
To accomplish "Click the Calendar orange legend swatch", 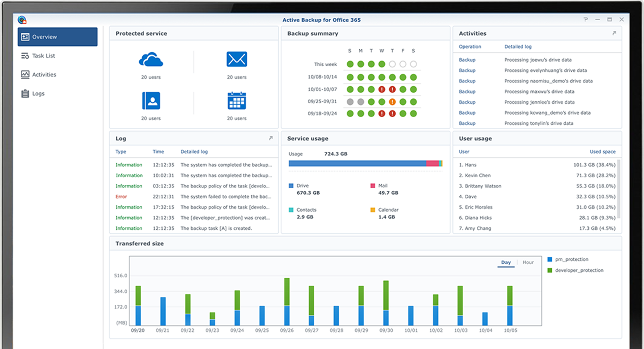I will coord(372,210).
